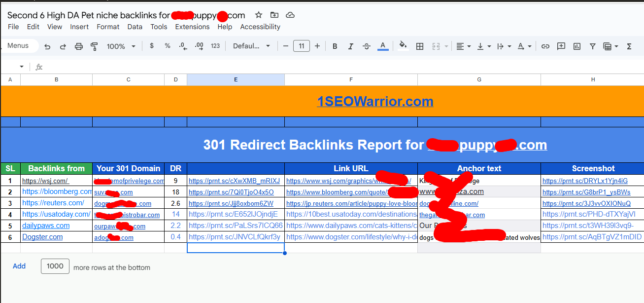Star the document title
This screenshot has width=644, height=303.
click(x=259, y=15)
